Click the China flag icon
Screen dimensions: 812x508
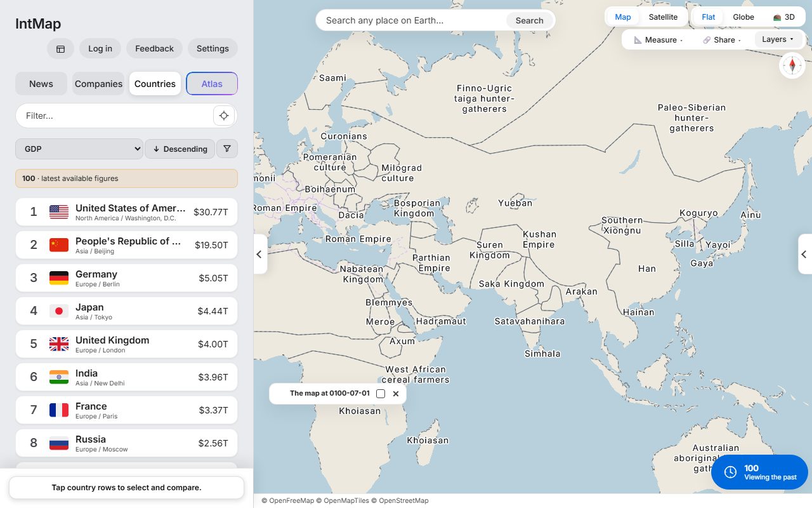click(x=59, y=245)
